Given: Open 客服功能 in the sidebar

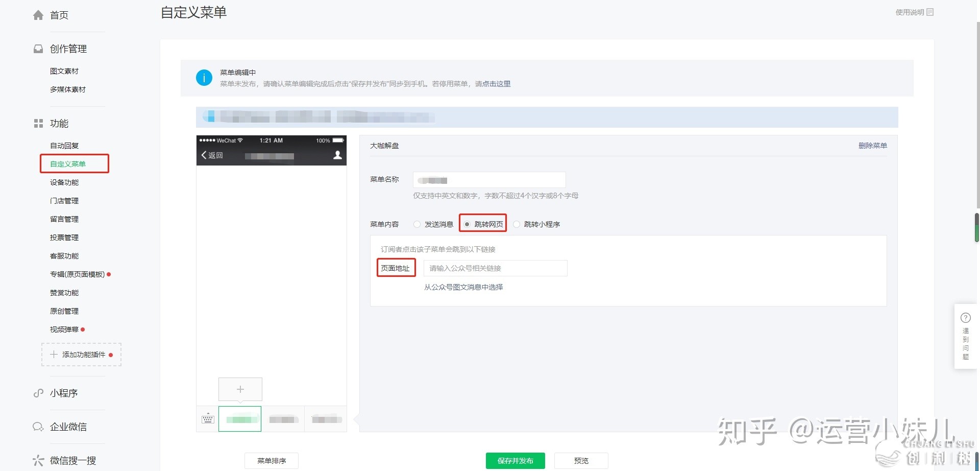Looking at the screenshot, I should click(64, 256).
